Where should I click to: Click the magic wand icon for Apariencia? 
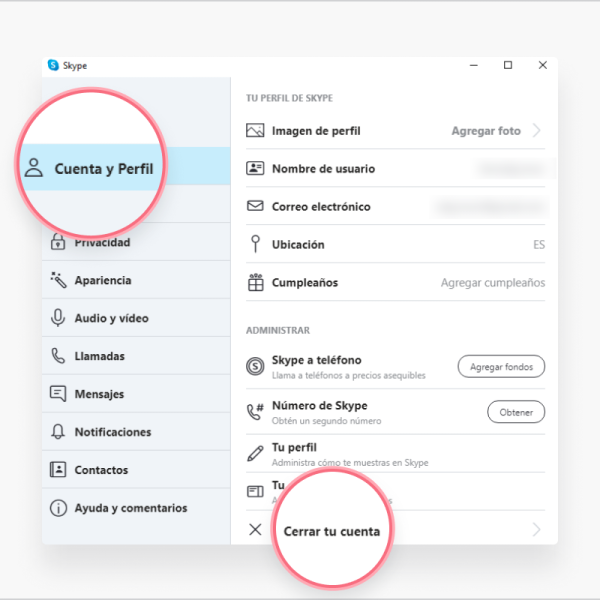(x=58, y=280)
